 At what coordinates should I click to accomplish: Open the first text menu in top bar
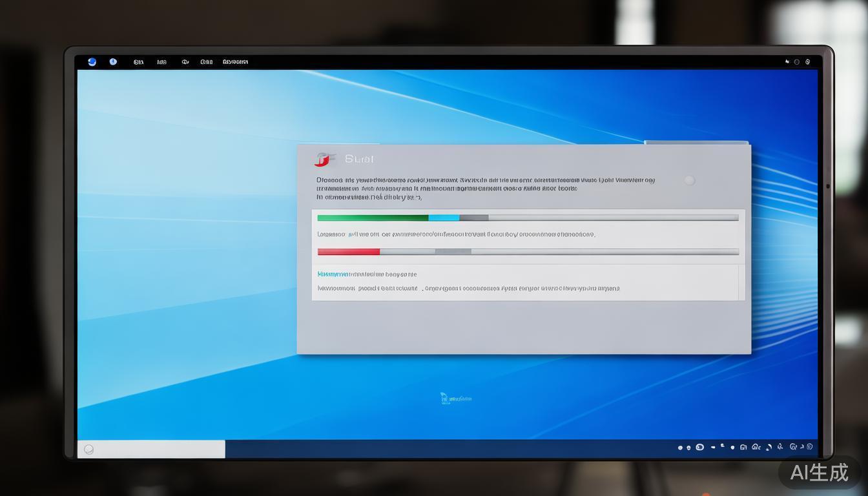pyautogui.click(x=138, y=62)
